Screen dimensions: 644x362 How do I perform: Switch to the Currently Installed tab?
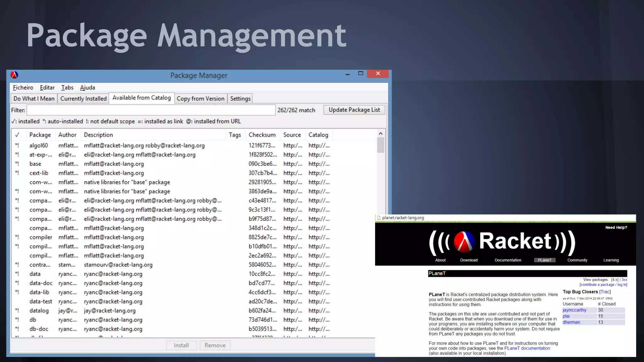83,99
